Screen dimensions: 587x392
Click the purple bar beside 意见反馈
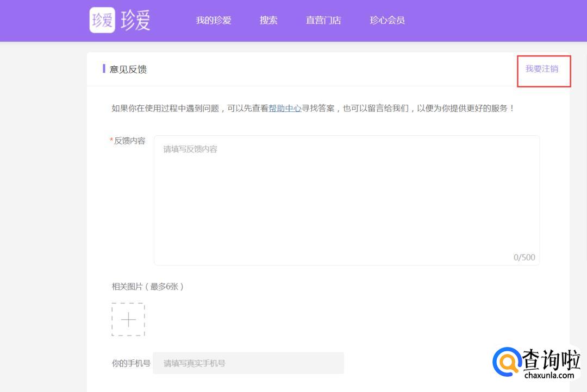104,68
